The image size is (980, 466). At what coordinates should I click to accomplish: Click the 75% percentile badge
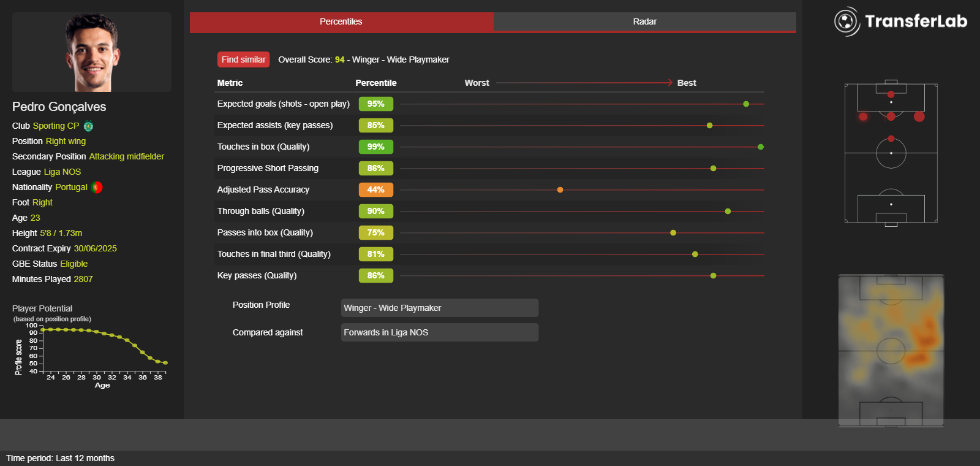[376, 233]
